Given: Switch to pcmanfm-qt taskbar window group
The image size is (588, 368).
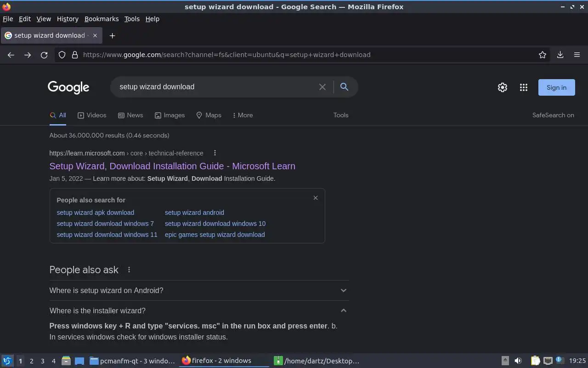Looking at the screenshot, I should [x=132, y=361].
